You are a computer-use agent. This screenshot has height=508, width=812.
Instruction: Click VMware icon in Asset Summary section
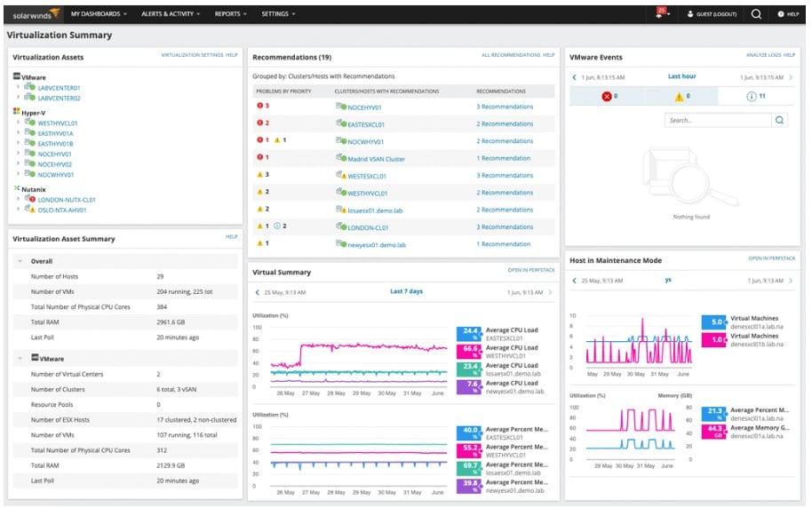click(35, 358)
